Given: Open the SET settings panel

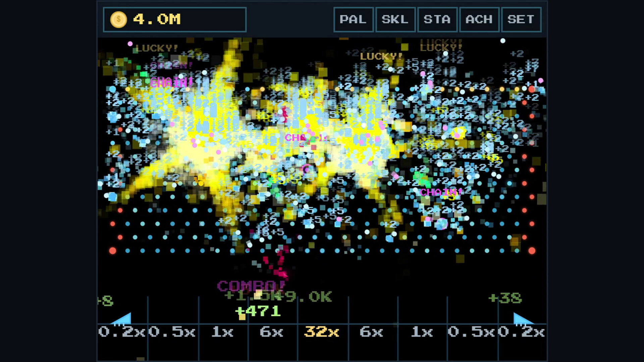Looking at the screenshot, I should [x=521, y=19].
